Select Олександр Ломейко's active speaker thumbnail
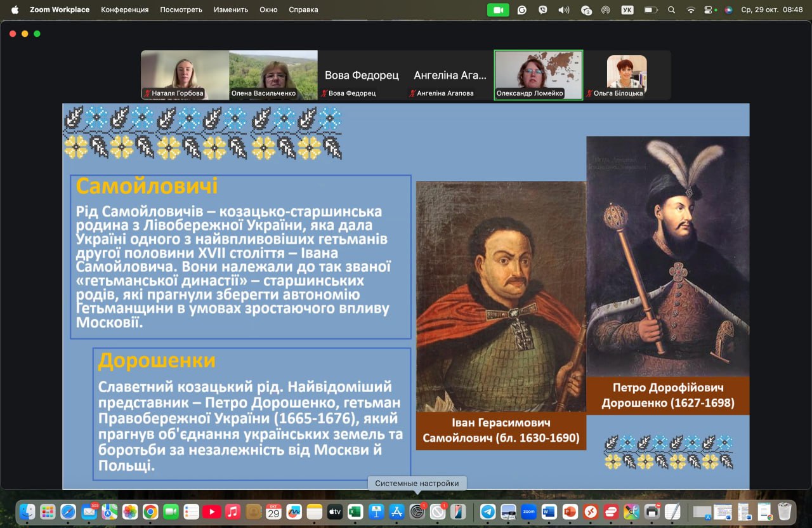The height and width of the screenshot is (528, 812). coord(539,75)
